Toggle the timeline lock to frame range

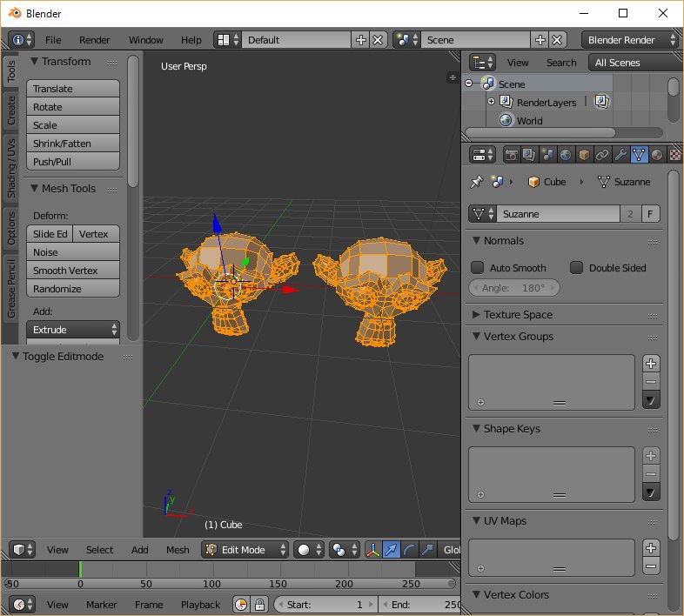(x=259, y=605)
